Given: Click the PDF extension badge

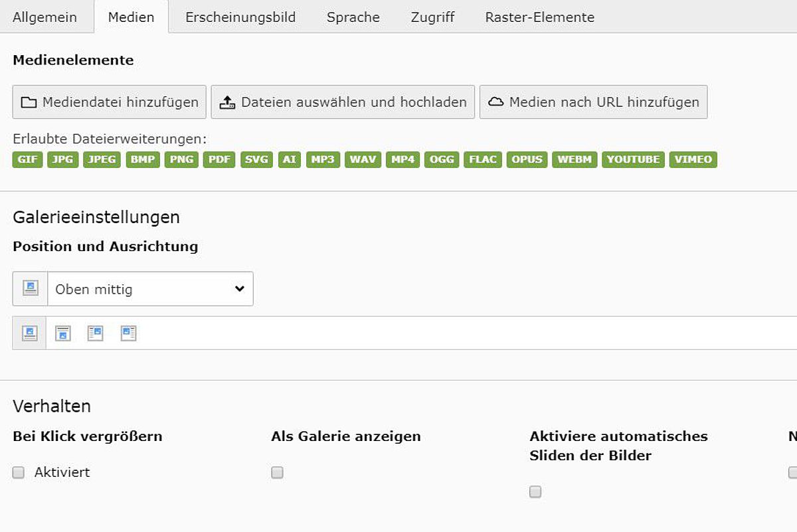Looking at the screenshot, I should pos(219,159).
